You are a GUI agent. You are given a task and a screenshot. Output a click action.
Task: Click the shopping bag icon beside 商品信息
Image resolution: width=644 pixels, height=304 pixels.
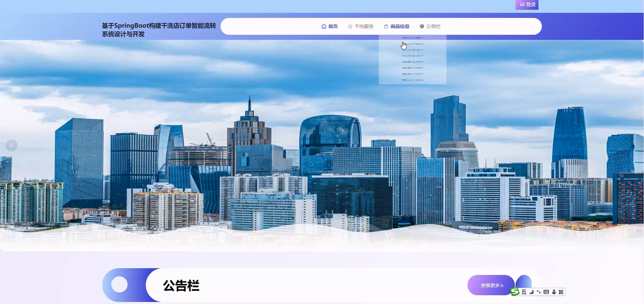pos(386,26)
